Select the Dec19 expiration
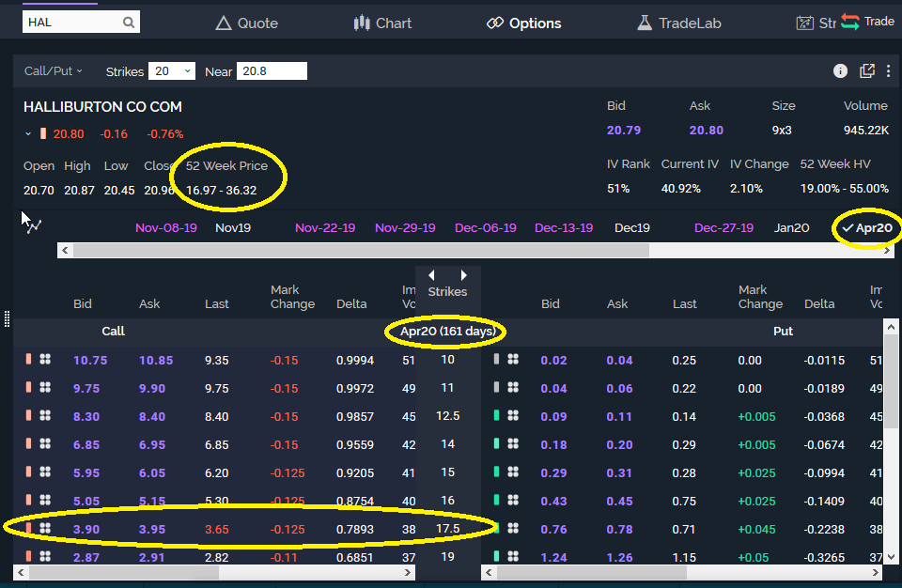The height and width of the screenshot is (588, 902). tap(632, 228)
